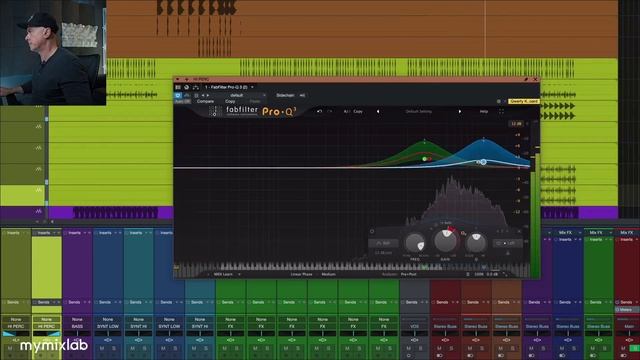Select the BASS channel name
This screenshot has width=640, height=360.
77,327
